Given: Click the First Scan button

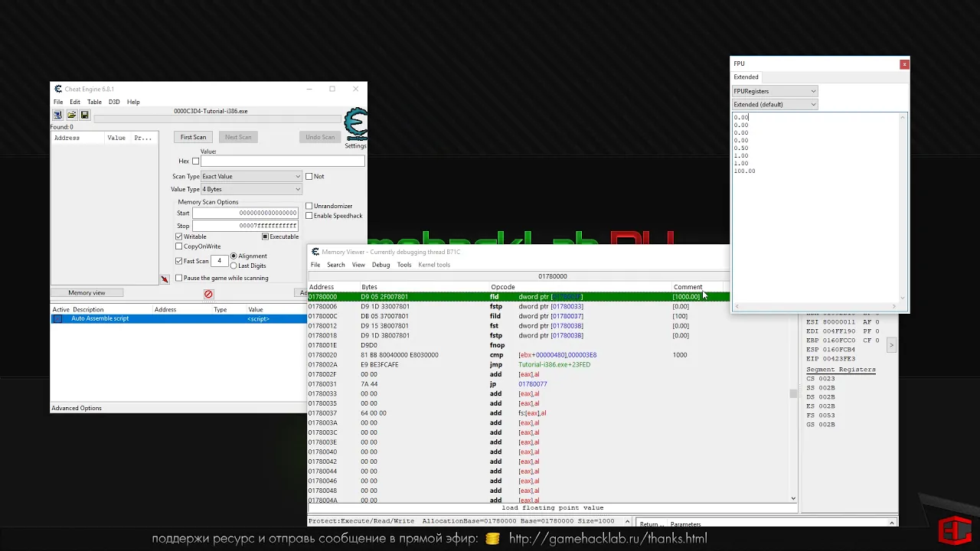Looking at the screenshot, I should coord(193,137).
